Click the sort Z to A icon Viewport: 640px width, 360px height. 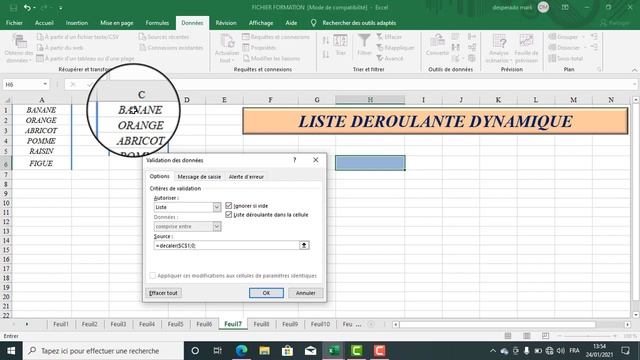326,54
